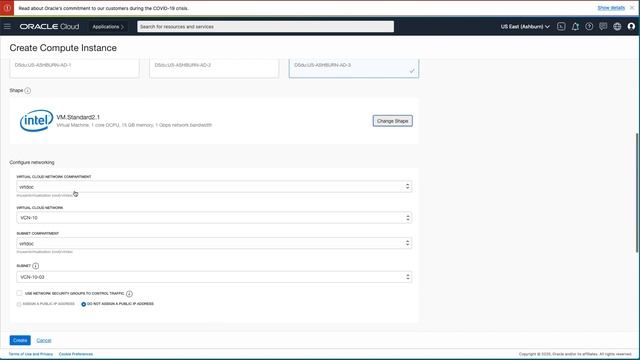This screenshot has height=360, width=640.
Task: Open Subnet dropdown showing VCN-10-03
Action: point(214,277)
